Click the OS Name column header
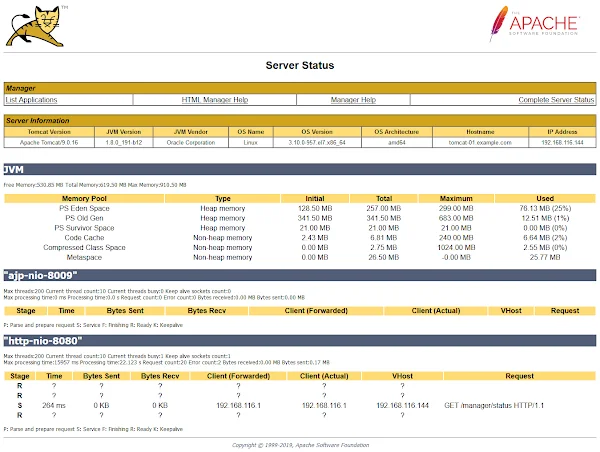 click(x=251, y=132)
